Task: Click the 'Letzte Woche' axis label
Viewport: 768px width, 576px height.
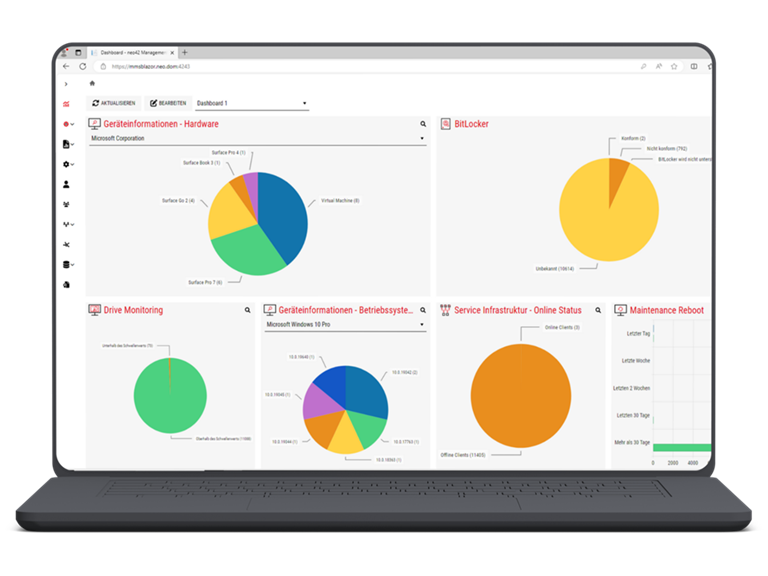Action: click(x=636, y=360)
